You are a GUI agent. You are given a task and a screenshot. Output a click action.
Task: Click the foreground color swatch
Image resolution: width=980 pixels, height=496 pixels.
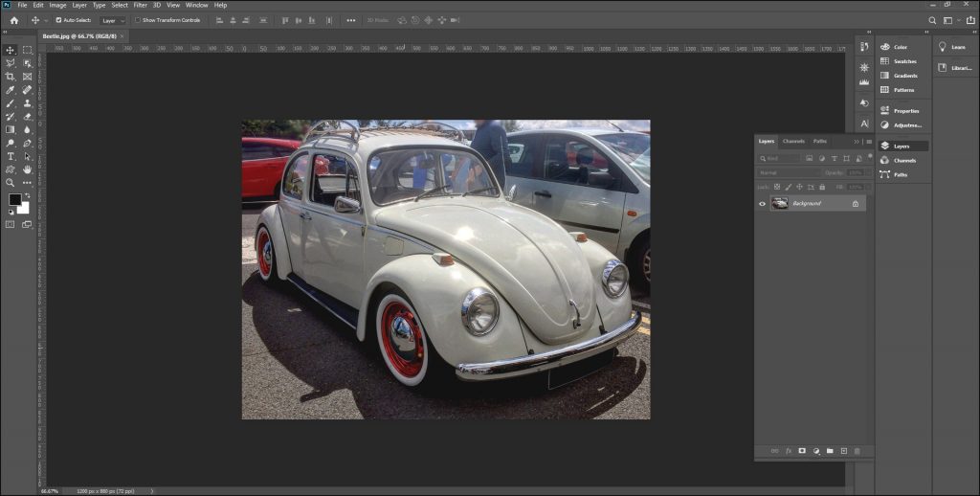(x=15, y=200)
